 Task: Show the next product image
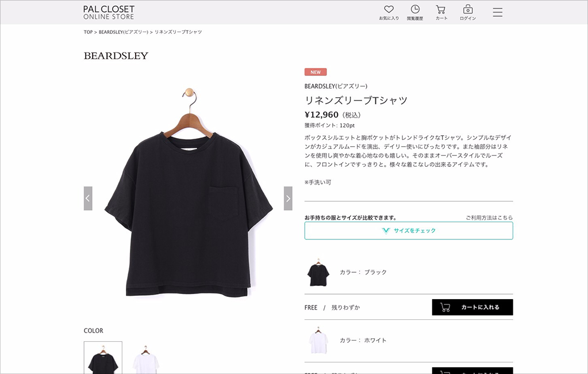click(x=288, y=199)
